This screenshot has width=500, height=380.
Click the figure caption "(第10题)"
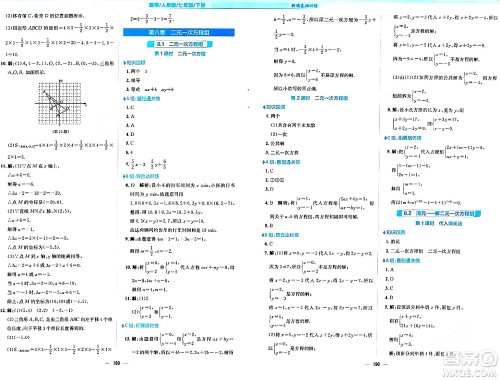(61, 132)
